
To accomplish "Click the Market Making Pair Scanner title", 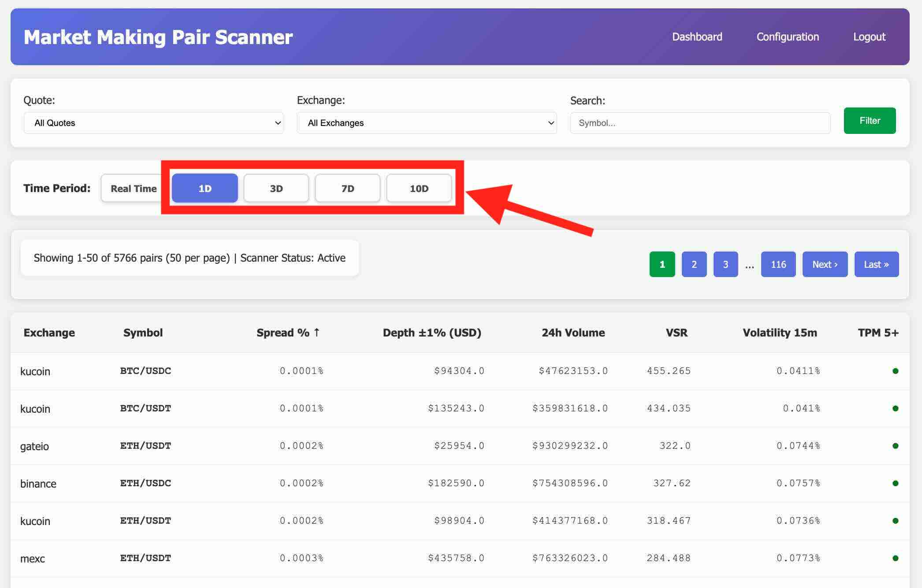I will coord(158,37).
